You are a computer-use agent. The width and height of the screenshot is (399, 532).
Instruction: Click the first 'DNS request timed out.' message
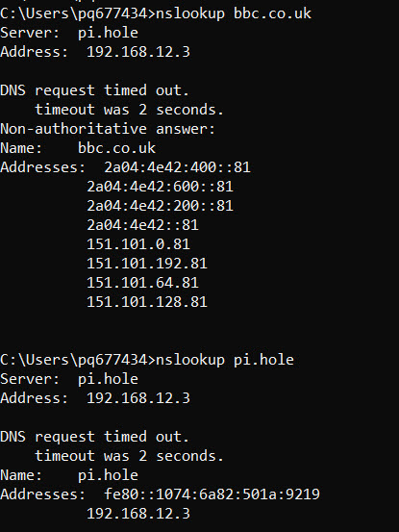(x=94, y=91)
